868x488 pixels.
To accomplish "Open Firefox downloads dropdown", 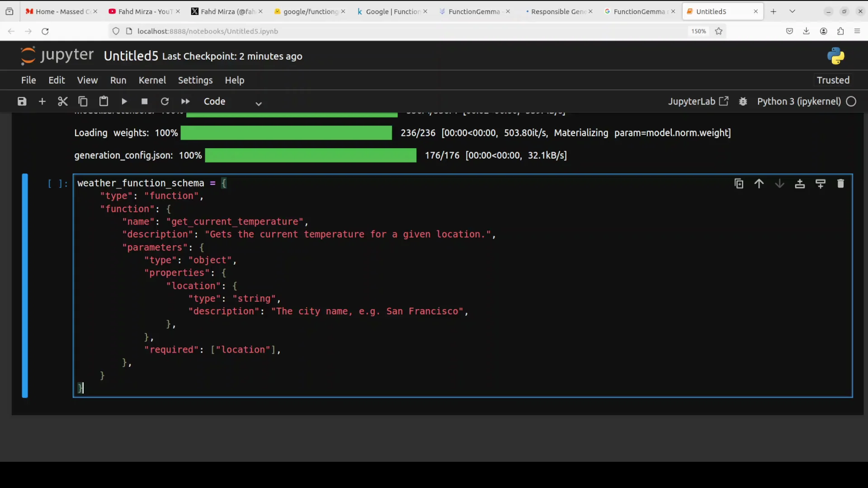I will coord(807,31).
